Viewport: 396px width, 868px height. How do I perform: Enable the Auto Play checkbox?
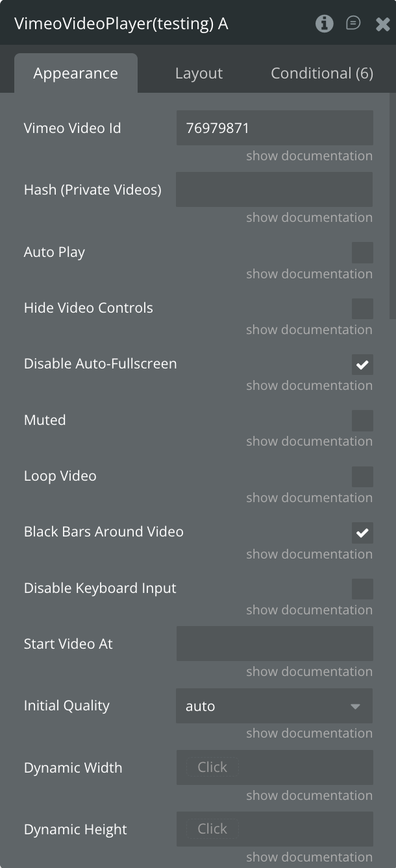click(x=362, y=252)
